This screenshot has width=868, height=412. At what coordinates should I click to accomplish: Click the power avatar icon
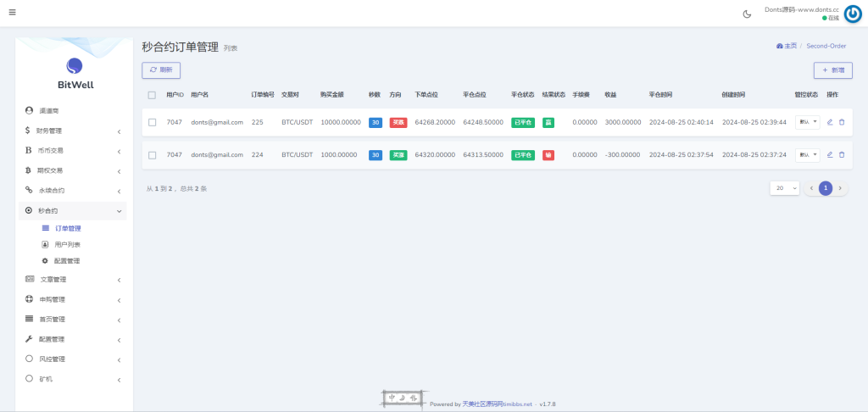coord(853,14)
